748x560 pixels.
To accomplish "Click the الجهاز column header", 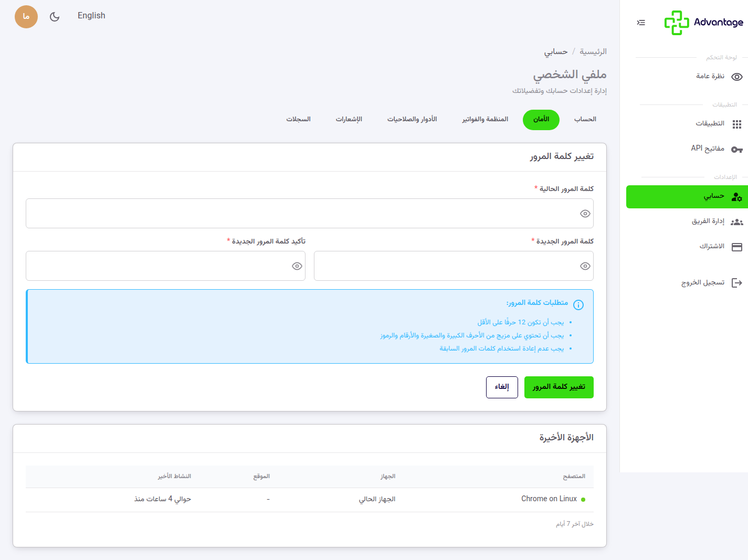I will click(x=388, y=477).
